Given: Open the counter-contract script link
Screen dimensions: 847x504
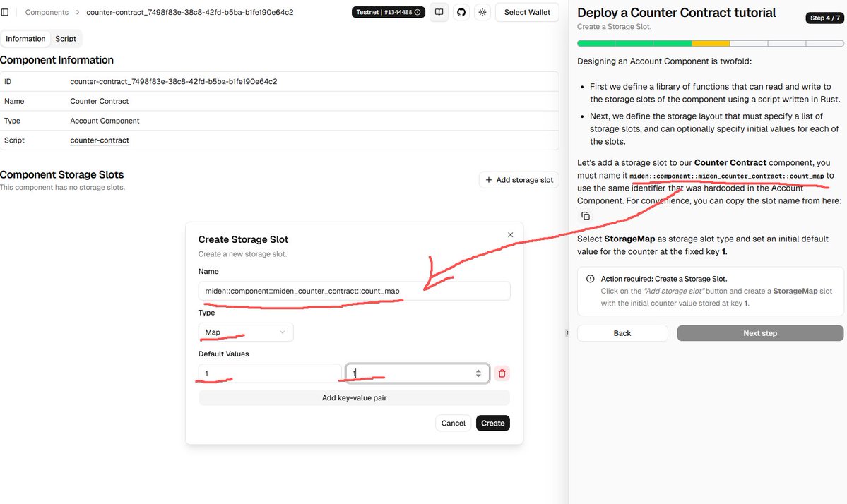Looking at the screenshot, I should tap(100, 140).
